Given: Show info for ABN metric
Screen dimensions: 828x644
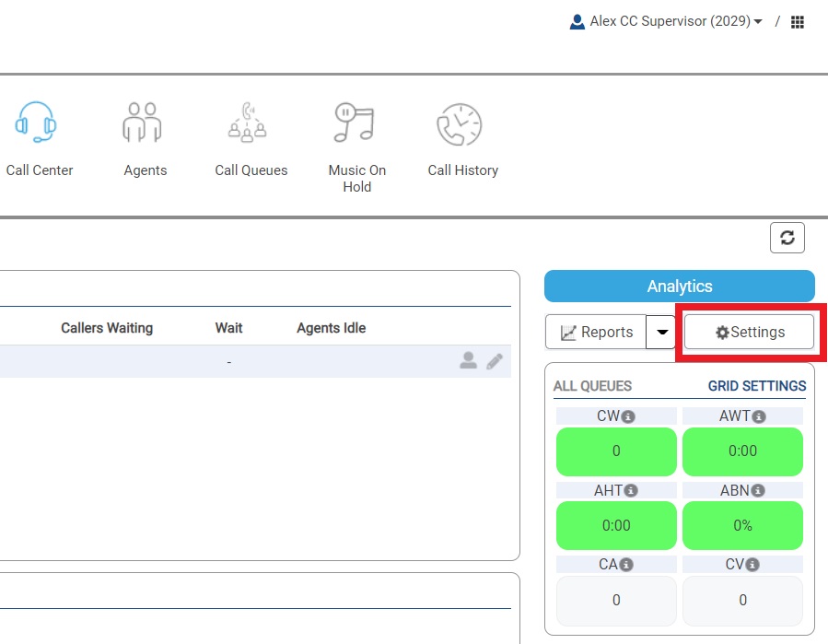Looking at the screenshot, I should [758, 491].
